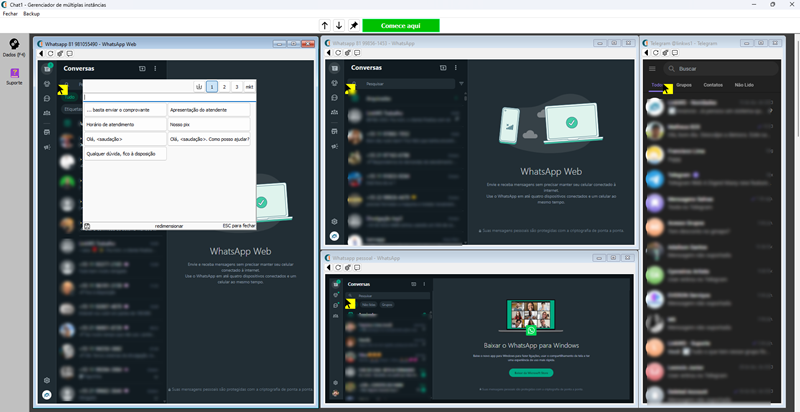Click the up arrow in top toolbar
Viewport: 800px width, 412px height.
(x=324, y=25)
